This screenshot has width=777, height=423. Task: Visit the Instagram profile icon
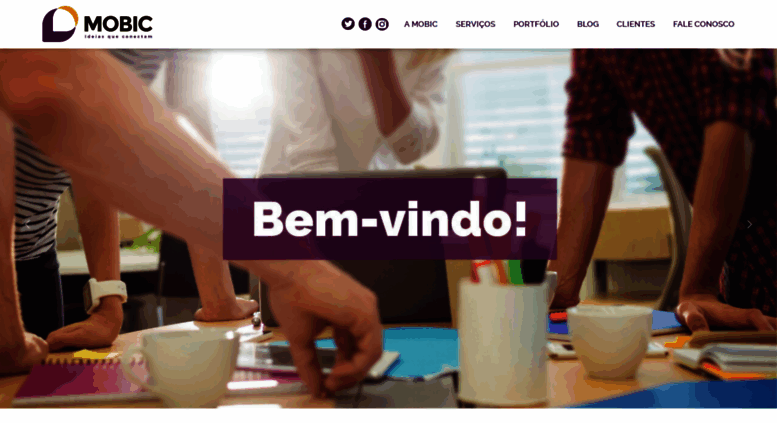[382, 24]
